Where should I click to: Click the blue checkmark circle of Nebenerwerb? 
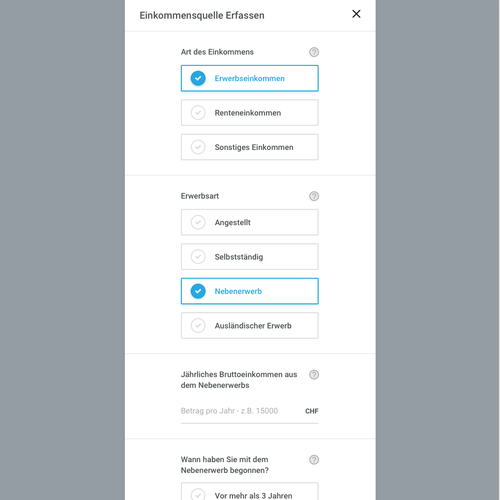pos(198,291)
